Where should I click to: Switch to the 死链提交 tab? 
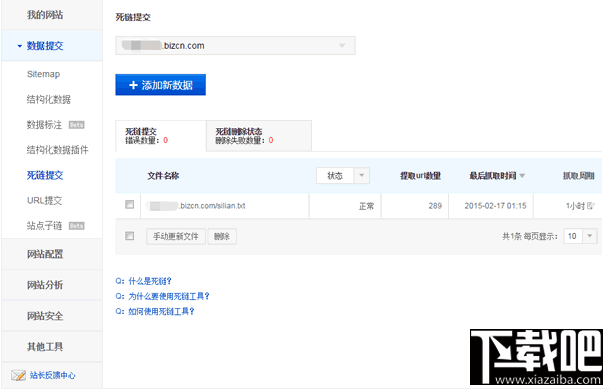[161, 135]
